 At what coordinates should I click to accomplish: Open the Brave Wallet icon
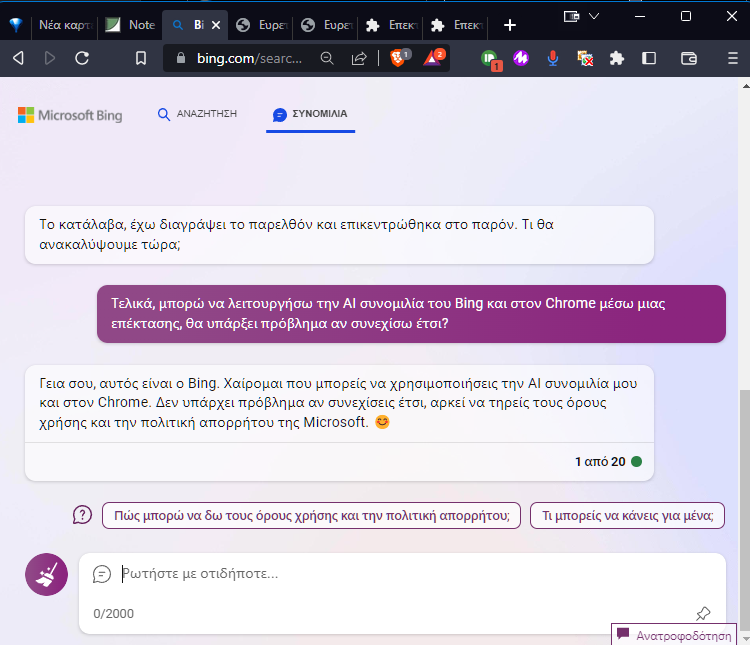coord(688,58)
